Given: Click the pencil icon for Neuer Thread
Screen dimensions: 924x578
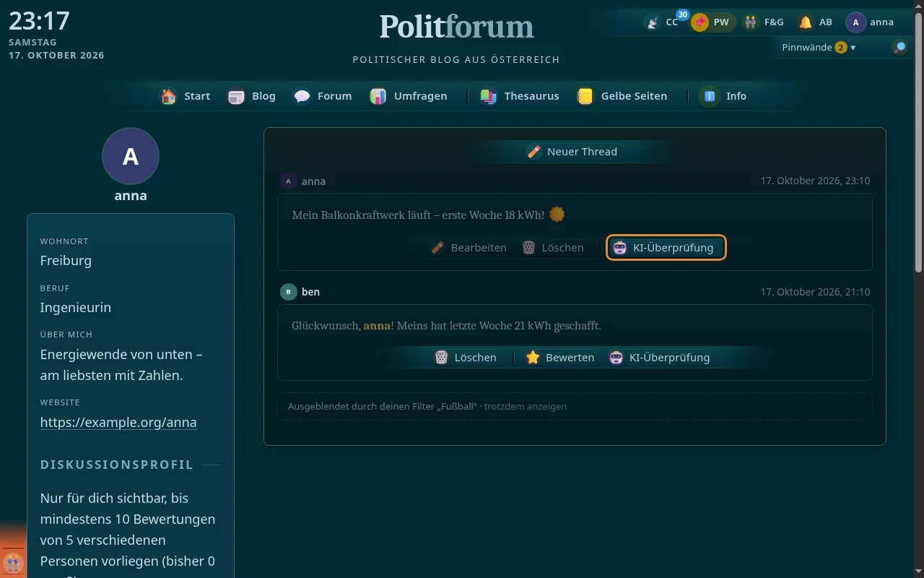Looking at the screenshot, I should click(533, 152).
